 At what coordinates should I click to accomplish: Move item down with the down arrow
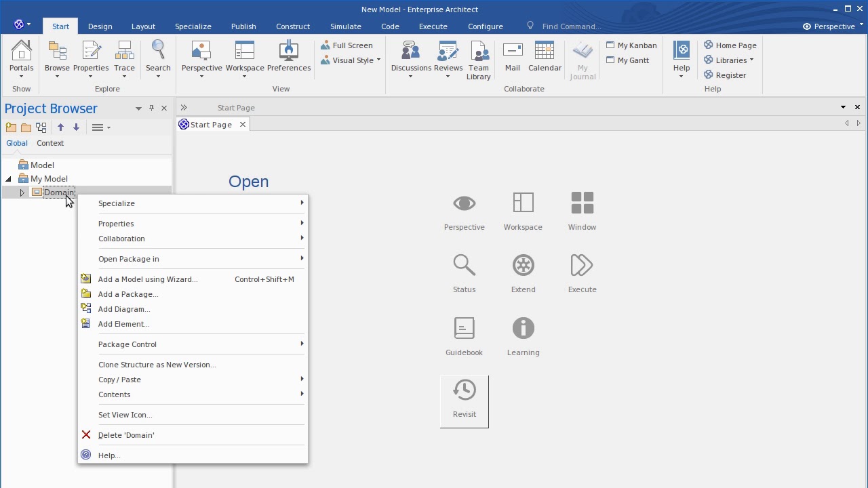[x=76, y=127]
